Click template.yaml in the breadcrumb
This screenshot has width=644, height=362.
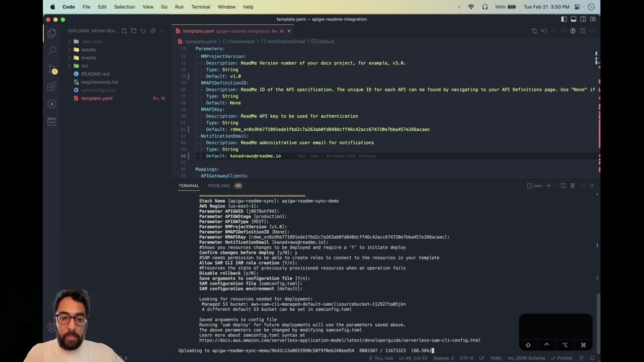point(200,42)
